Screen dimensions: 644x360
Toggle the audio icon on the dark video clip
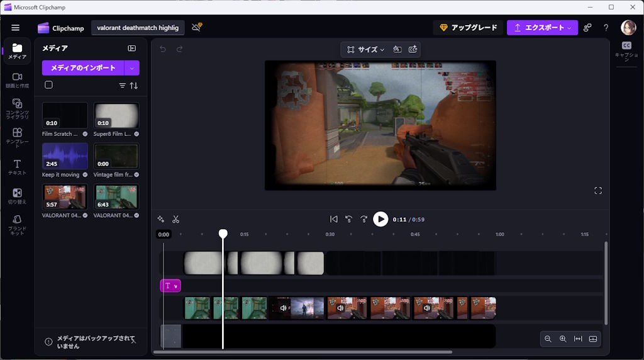pyautogui.click(x=283, y=308)
